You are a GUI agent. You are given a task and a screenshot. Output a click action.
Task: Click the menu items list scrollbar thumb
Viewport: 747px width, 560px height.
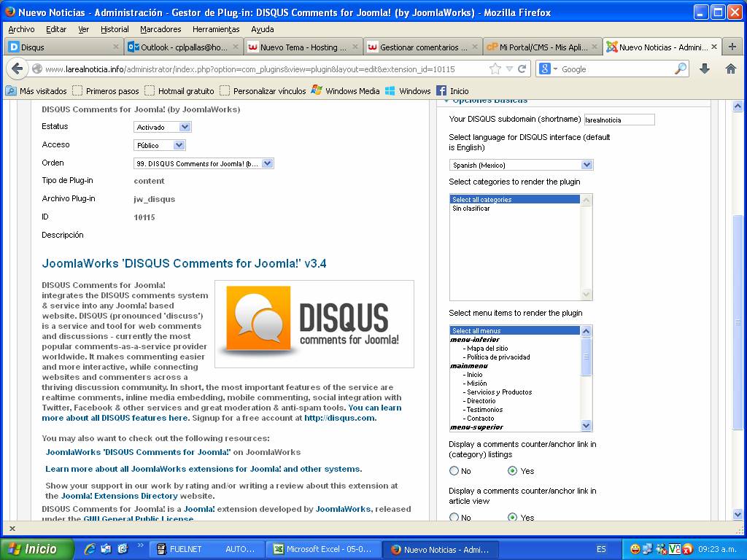click(586, 357)
